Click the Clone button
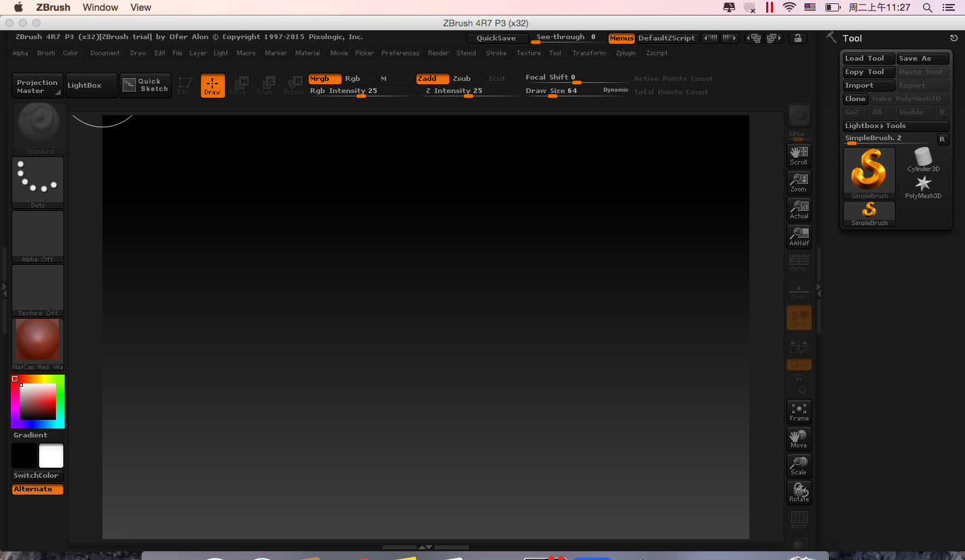965x560 pixels. [855, 99]
